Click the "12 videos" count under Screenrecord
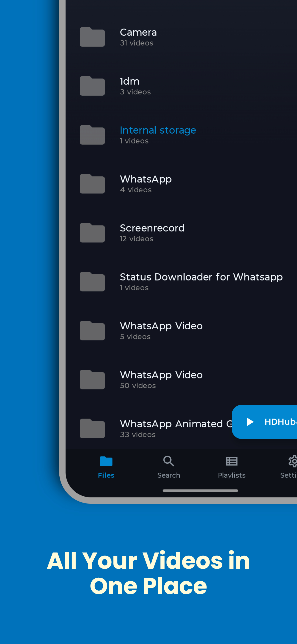297x644 pixels. point(137,239)
